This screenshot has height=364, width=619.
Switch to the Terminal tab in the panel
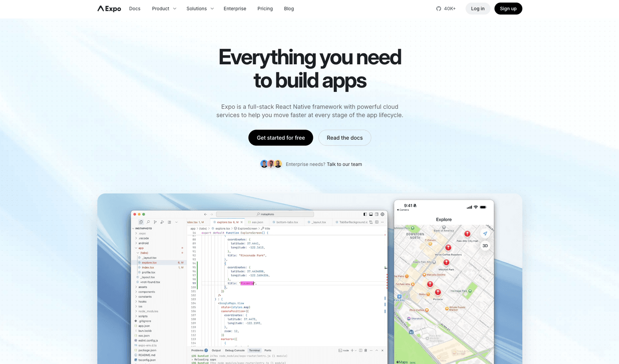[x=254, y=350]
